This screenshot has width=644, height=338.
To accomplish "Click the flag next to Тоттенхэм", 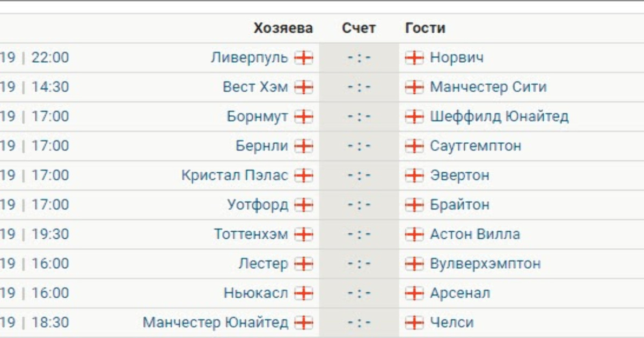I will 304,234.
